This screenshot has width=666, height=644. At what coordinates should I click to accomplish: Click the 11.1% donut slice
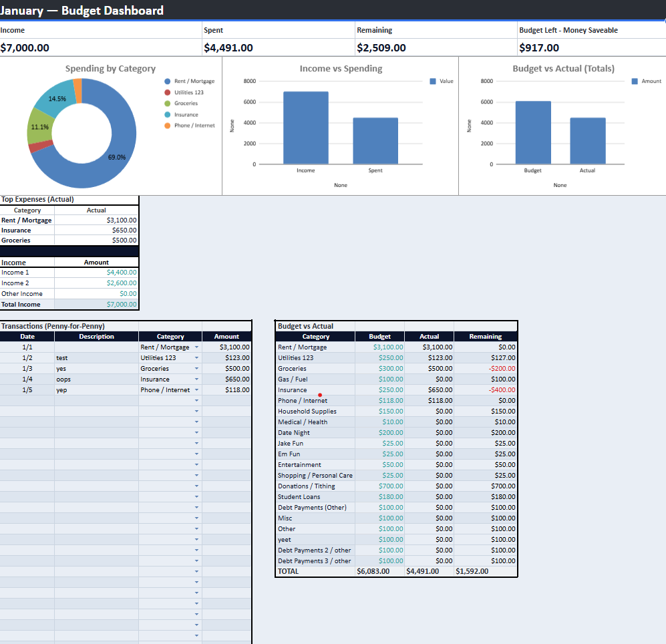[x=39, y=126]
